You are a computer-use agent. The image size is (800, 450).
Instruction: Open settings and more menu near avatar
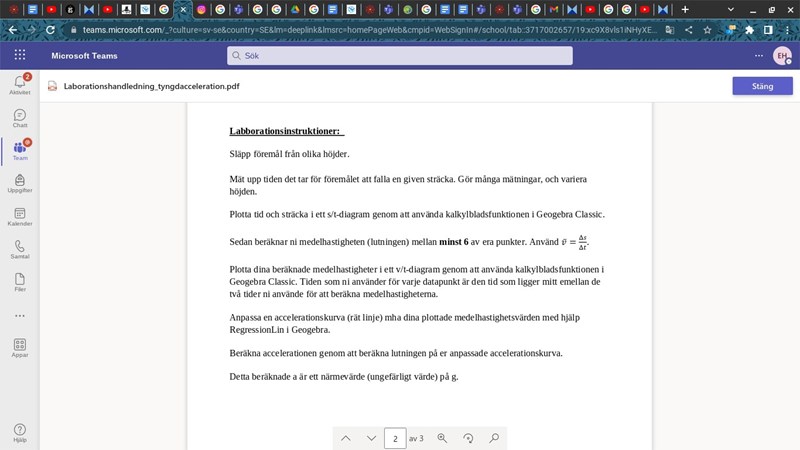pos(758,55)
